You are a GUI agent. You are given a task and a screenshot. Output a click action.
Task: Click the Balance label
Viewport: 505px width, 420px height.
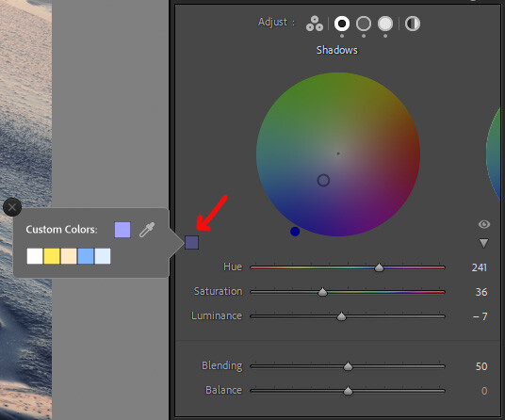(x=223, y=390)
